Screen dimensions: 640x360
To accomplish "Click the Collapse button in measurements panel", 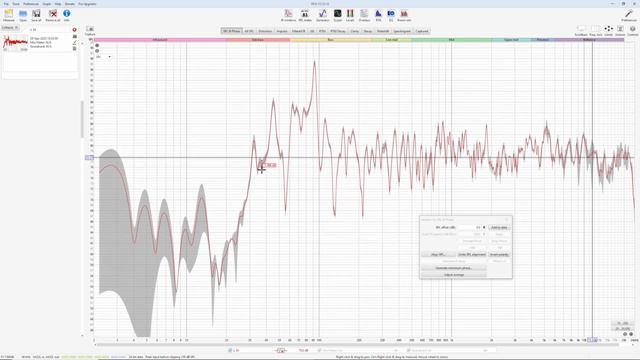I will [x=10, y=28].
